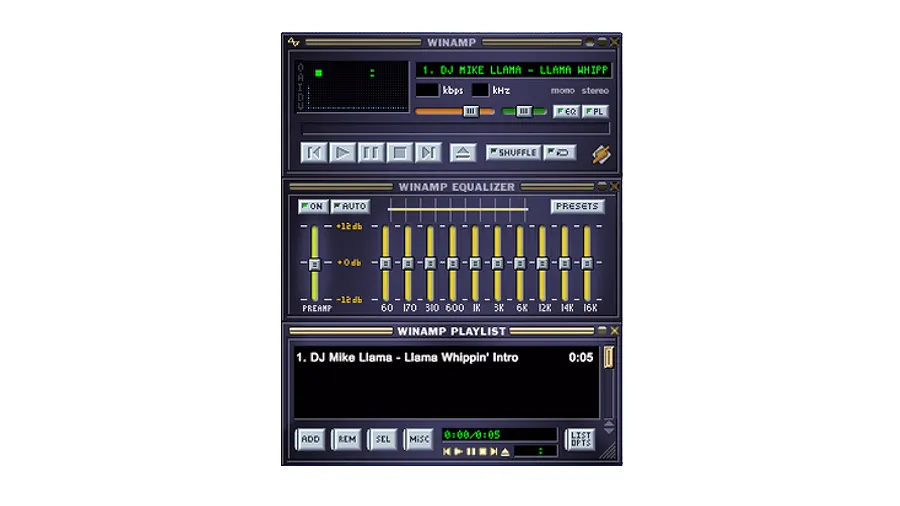Toggle Shuffle mode
The width and height of the screenshot is (900, 506).
513,153
